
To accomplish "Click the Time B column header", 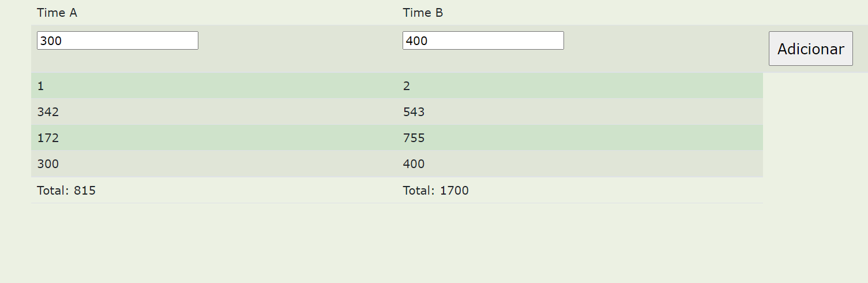I will click(x=423, y=13).
